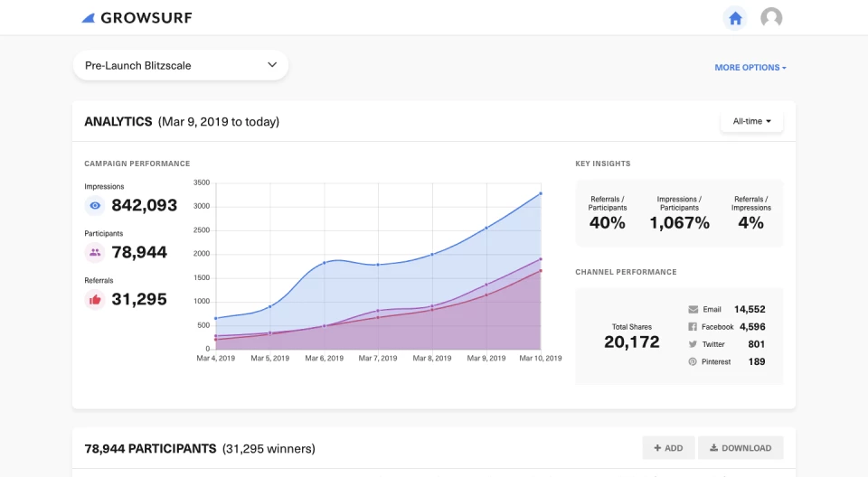Click the Participants people icon
This screenshot has height=477, width=868.
pyautogui.click(x=95, y=252)
